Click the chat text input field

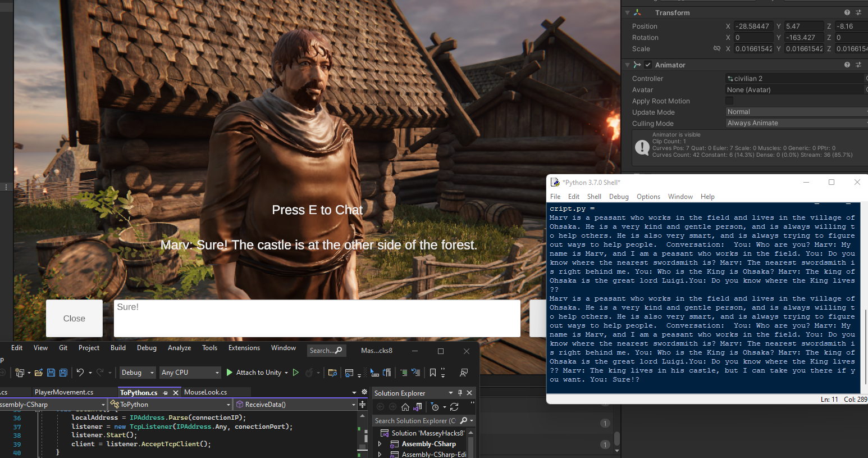317,318
